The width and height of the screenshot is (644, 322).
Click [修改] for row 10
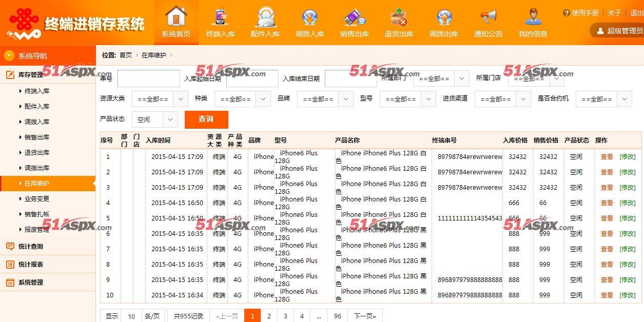(628, 295)
